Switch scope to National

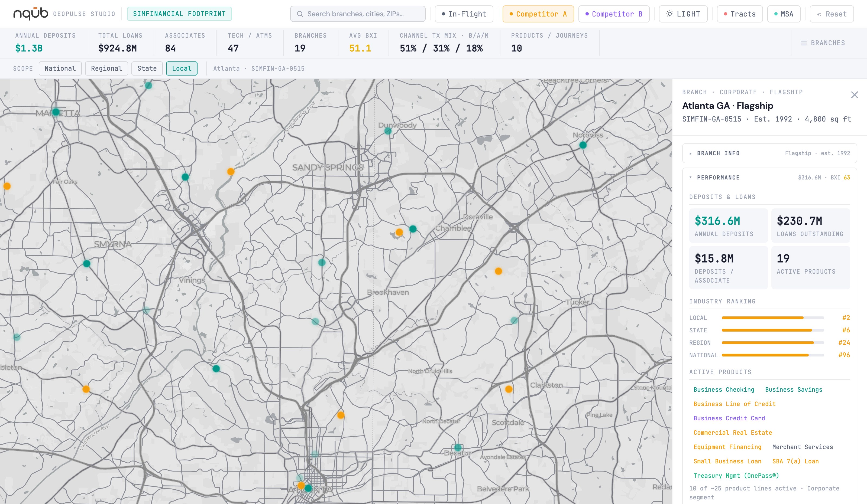pos(60,68)
